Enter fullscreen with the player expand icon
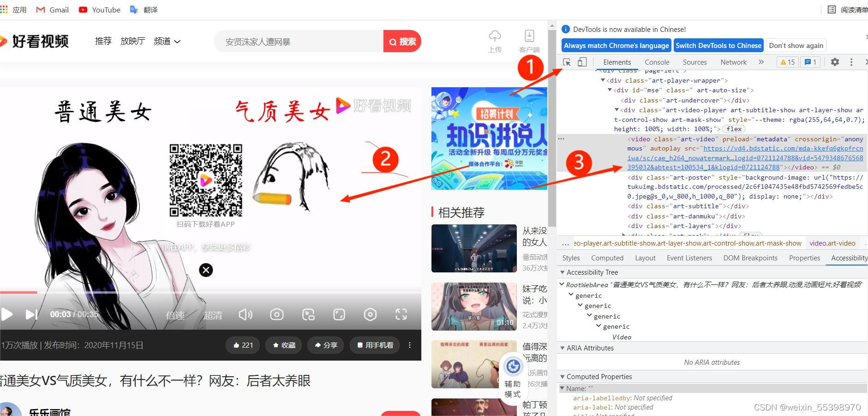Viewport: 868px width, 416px height. [x=401, y=314]
